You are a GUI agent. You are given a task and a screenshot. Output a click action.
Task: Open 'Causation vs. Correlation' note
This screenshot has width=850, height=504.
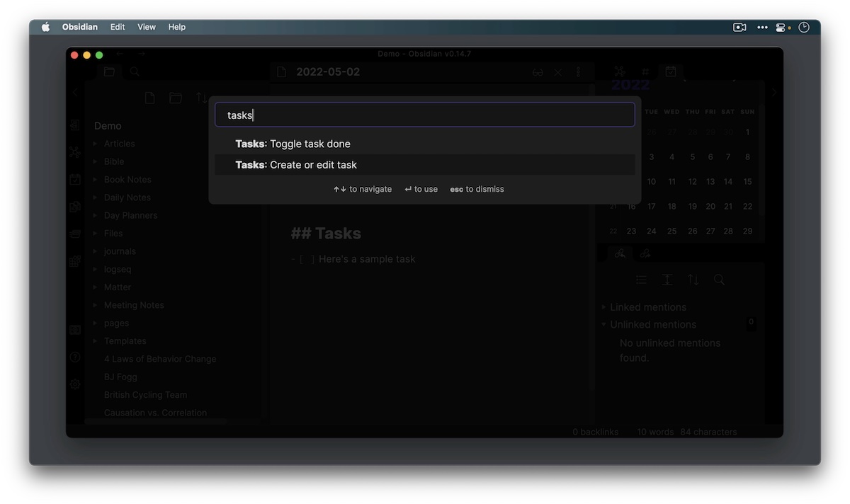point(155,413)
